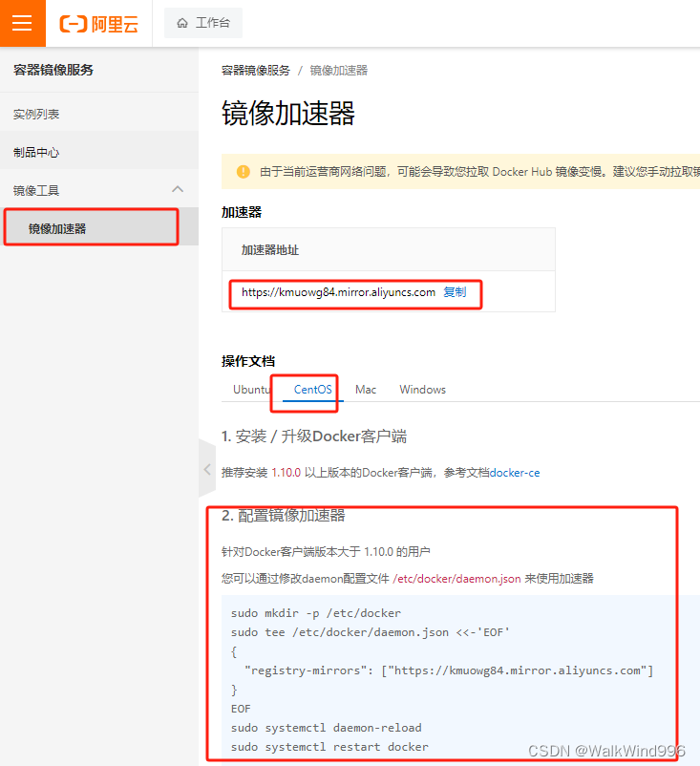Image resolution: width=700 pixels, height=766 pixels.
Task: Open the docker-ce documentation link
Action: (x=515, y=473)
